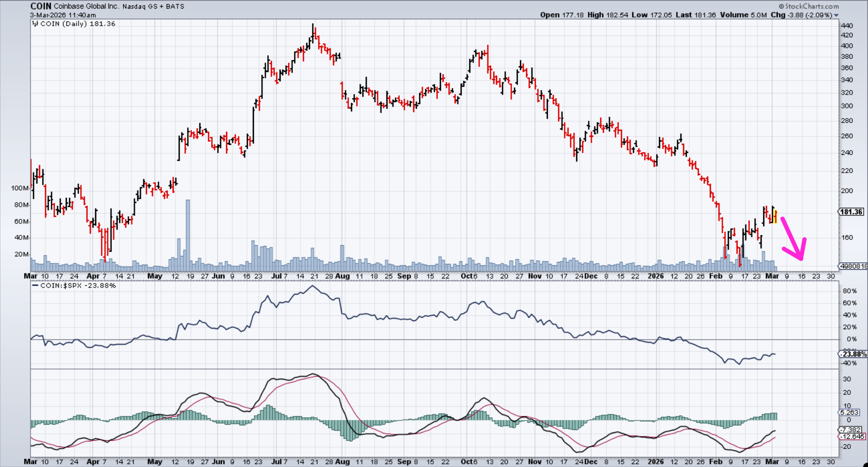868x467 pixels.
Task: Click the 60M volume axis label
Action: [22, 221]
